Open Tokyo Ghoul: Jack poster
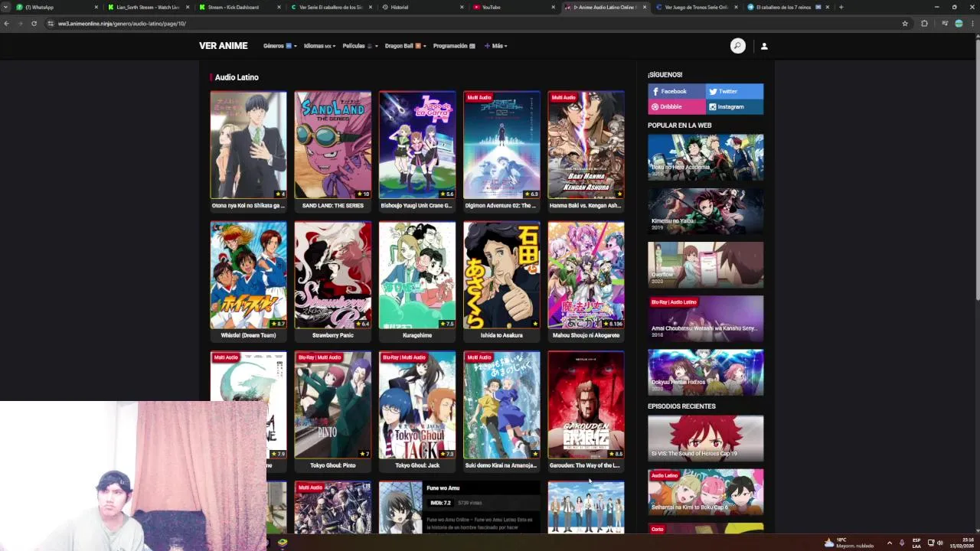 [416, 405]
